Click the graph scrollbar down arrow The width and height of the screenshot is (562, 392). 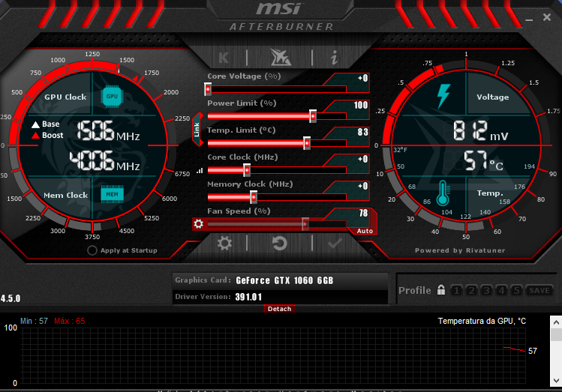pyautogui.click(x=556, y=380)
